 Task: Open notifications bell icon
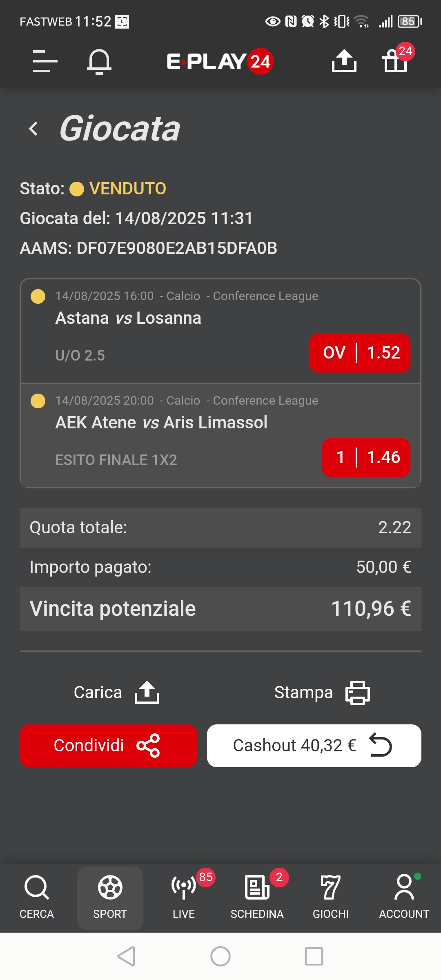[99, 62]
